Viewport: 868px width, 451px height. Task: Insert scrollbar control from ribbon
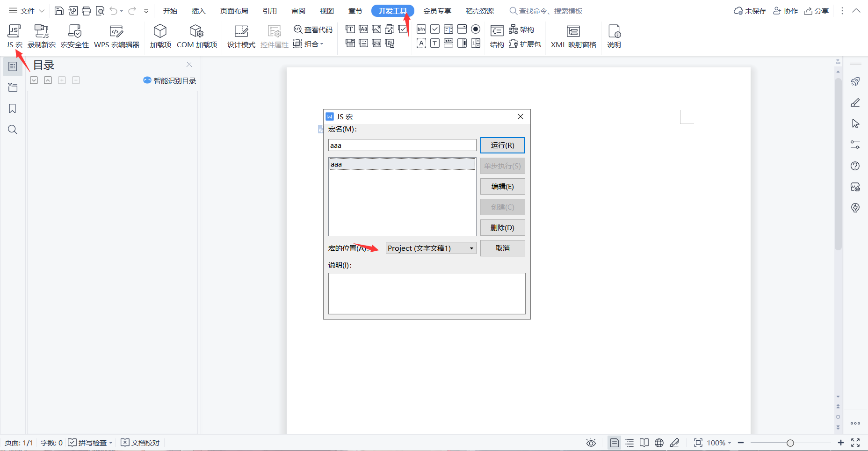(462, 43)
